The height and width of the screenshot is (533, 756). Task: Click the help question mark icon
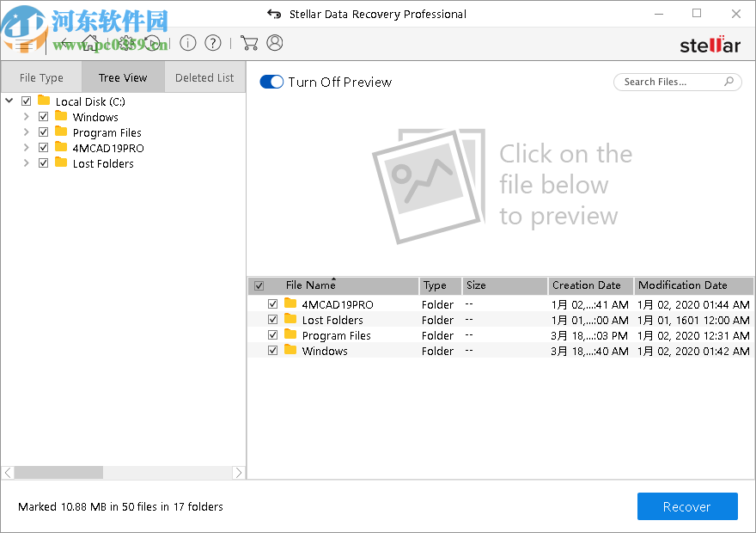pos(212,43)
